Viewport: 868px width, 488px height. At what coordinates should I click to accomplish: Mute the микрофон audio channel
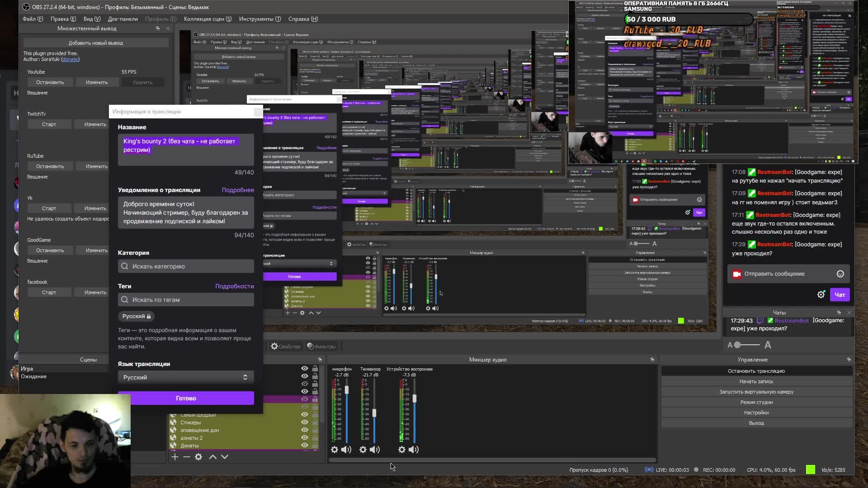(x=346, y=450)
